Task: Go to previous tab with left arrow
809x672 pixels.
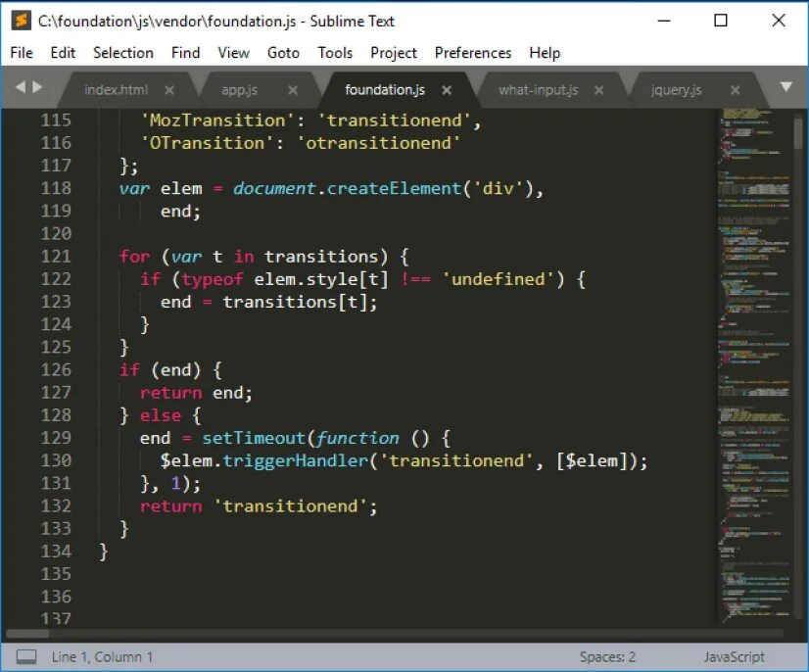Action: (x=21, y=87)
